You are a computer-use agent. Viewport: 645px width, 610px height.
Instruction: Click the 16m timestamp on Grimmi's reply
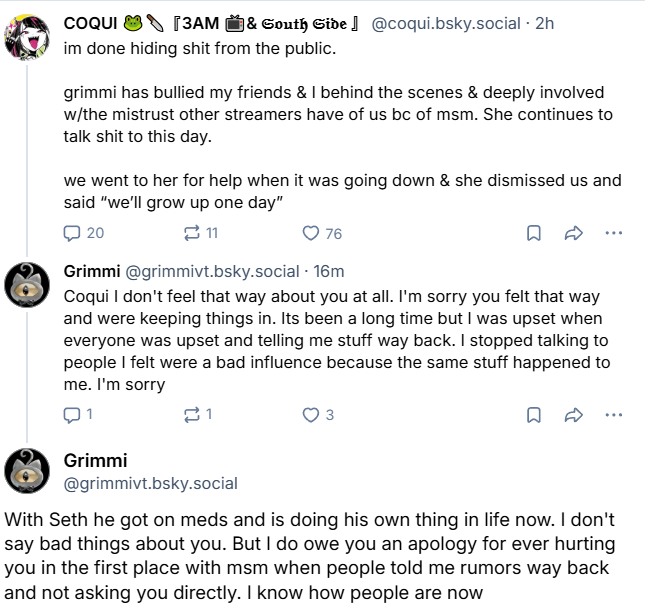(x=329, y=271)
